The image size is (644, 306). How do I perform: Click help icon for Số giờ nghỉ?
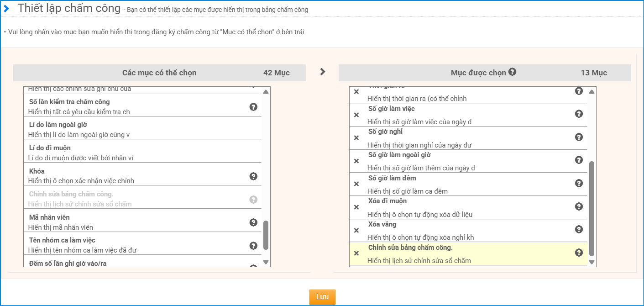click(x=579, y=137)
